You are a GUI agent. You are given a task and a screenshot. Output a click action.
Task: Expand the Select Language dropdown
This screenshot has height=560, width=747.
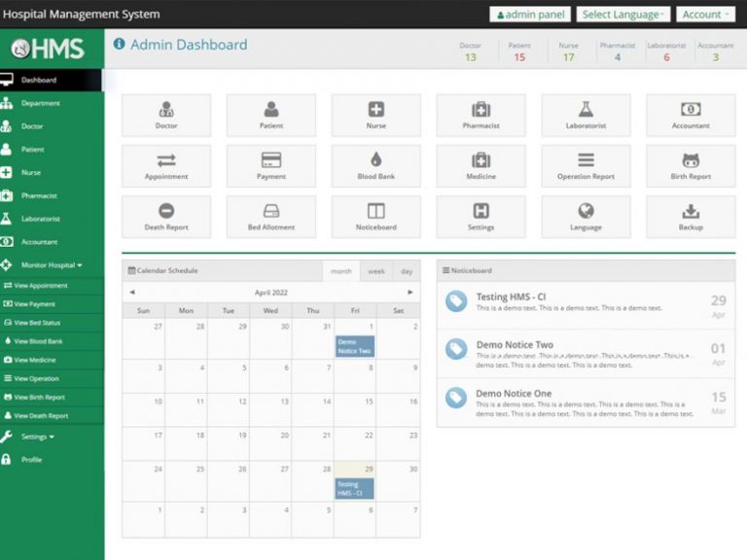click(x=623, y=15)
